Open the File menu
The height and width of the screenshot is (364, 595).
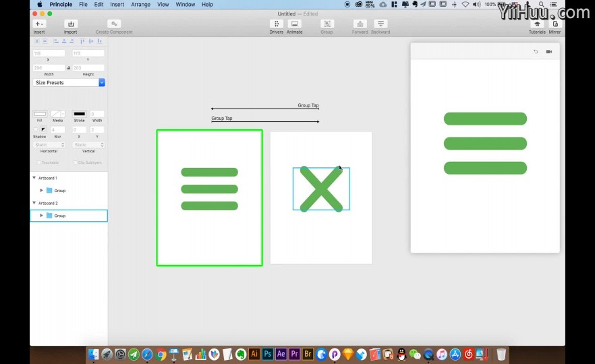click(83, 5)
